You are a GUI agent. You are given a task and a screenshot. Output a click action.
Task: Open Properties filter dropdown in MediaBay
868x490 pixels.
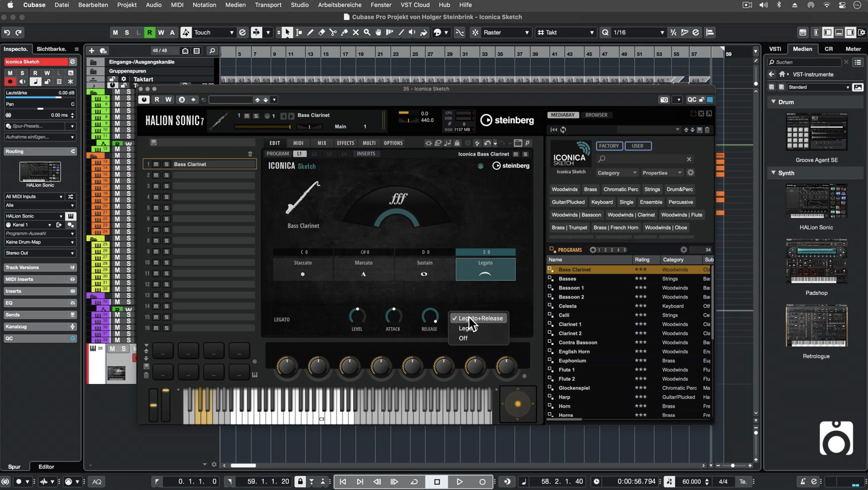pos(662,173)
